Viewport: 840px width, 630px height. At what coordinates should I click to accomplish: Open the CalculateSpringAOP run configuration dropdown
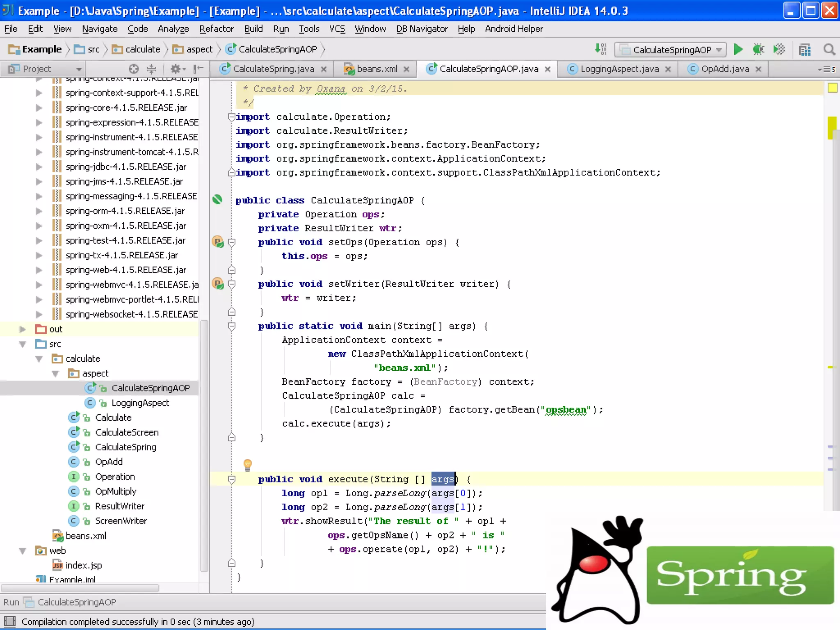coord(670,50)
